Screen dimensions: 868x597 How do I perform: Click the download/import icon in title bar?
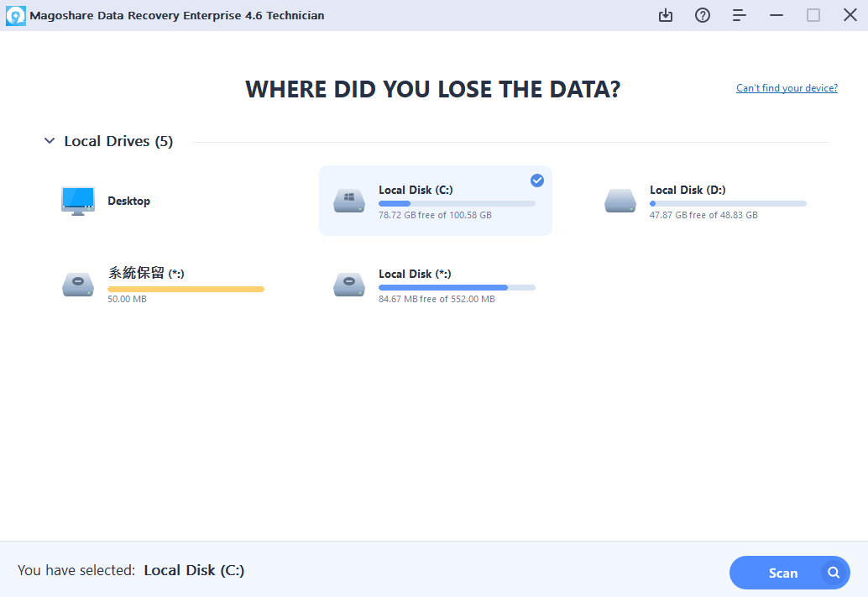coord(666,15)
